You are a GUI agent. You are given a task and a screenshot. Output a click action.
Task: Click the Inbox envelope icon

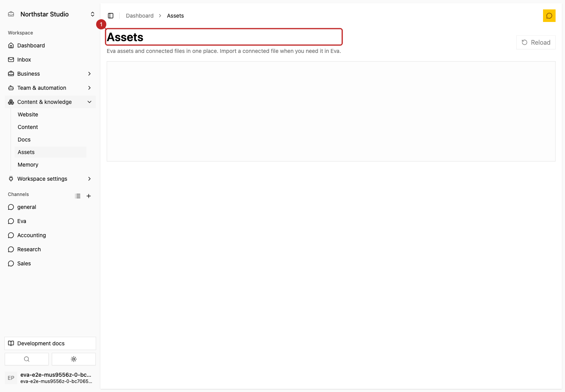tap(11, 60)
